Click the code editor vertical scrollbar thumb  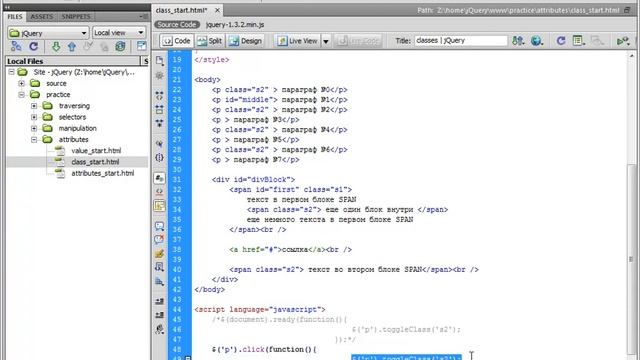631,260
